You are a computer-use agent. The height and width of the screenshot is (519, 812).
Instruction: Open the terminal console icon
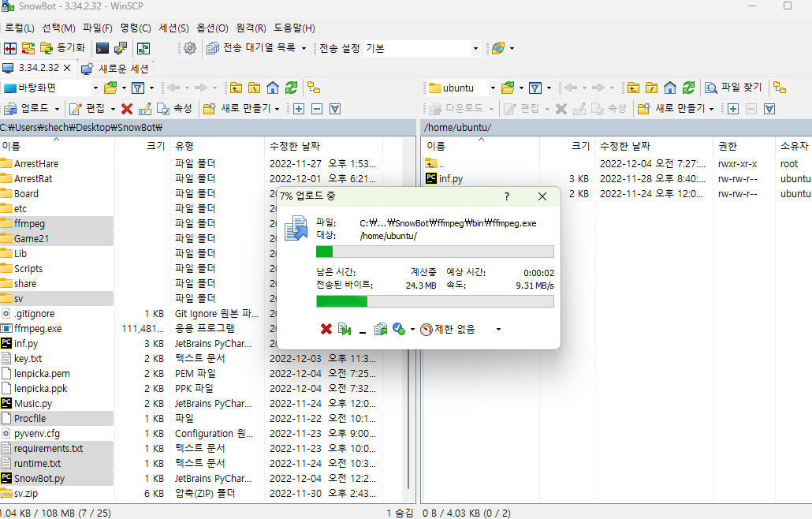pos(102,48)
